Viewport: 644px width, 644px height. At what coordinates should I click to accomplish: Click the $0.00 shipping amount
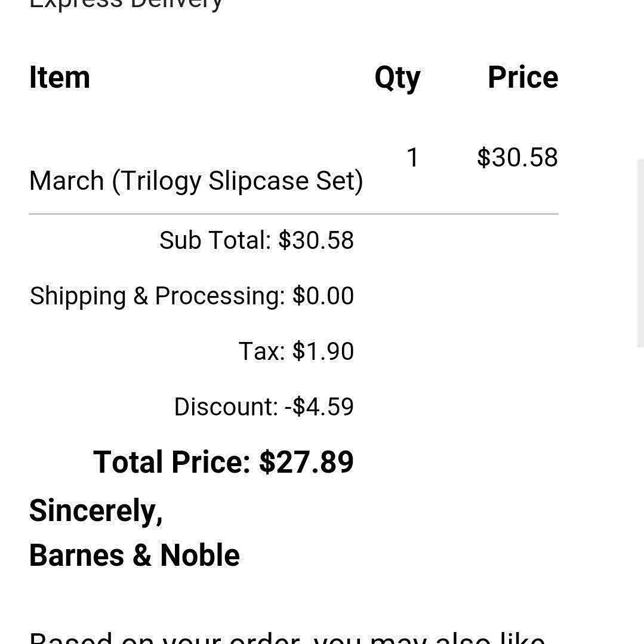tap(323, 296)
